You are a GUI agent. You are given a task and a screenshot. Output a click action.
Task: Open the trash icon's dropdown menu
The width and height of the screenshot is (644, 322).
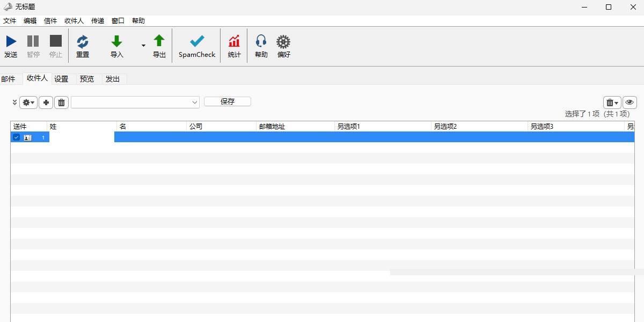[615, 102]
